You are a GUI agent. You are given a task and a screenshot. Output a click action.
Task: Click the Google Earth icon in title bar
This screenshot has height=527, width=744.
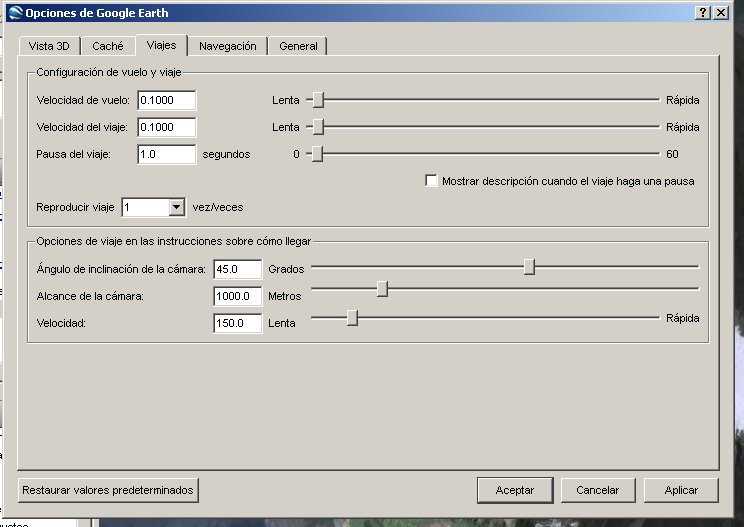tap(15, 12)
